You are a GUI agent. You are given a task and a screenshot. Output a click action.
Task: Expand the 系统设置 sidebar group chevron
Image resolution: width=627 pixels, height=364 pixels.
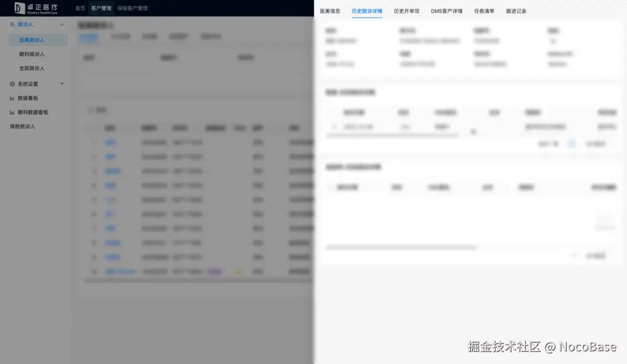click(x=62, y=84)
